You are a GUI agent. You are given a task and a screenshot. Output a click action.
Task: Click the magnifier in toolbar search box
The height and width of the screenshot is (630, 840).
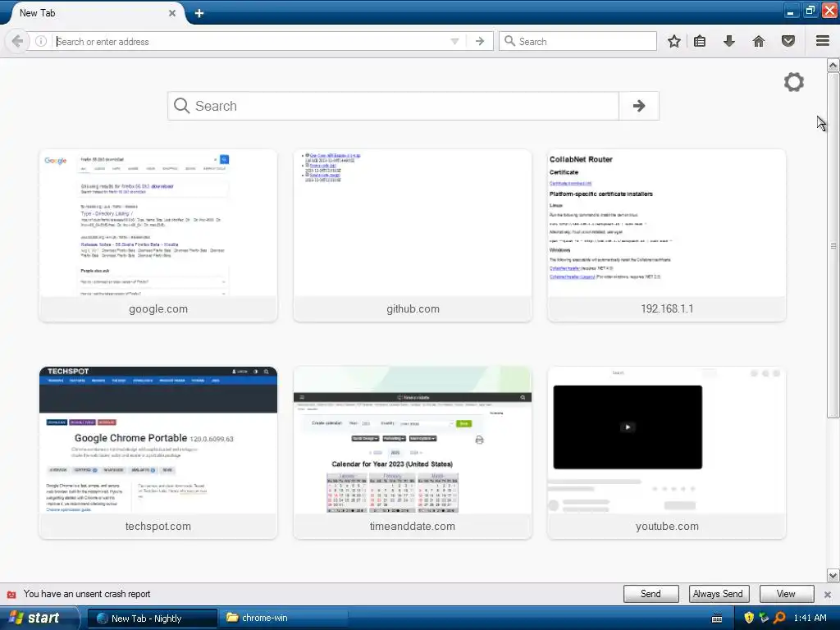pos(509,41)
